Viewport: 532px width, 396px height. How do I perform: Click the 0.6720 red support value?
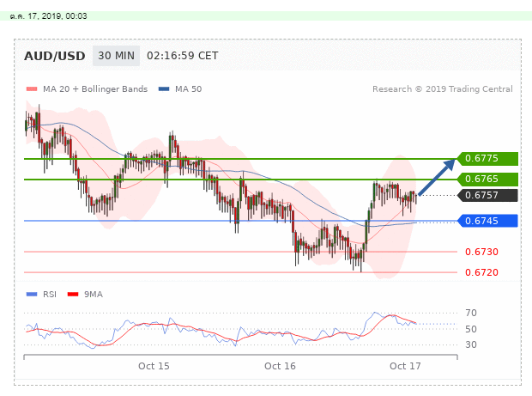click(x=481, y=272)
